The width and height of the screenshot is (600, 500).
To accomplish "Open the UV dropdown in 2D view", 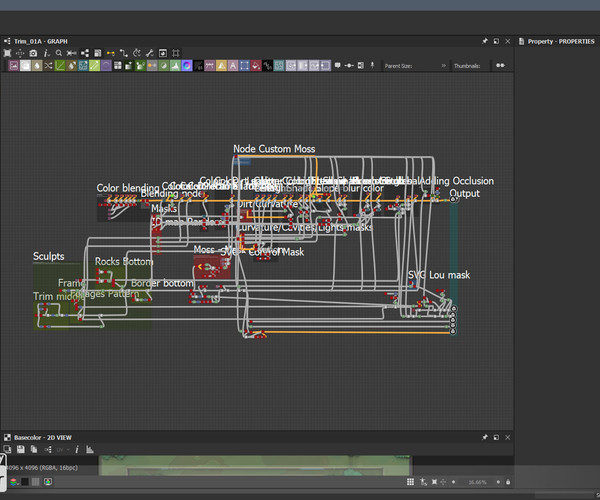I will click(62, 450).
